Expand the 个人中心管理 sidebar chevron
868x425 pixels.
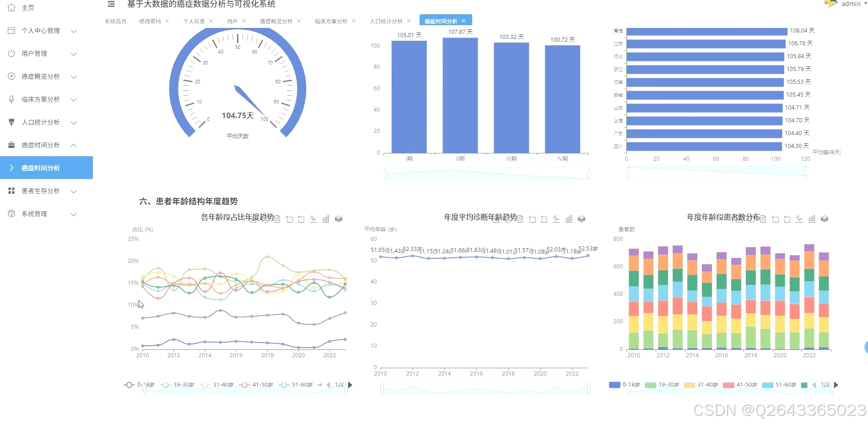[x=74, y=31]
